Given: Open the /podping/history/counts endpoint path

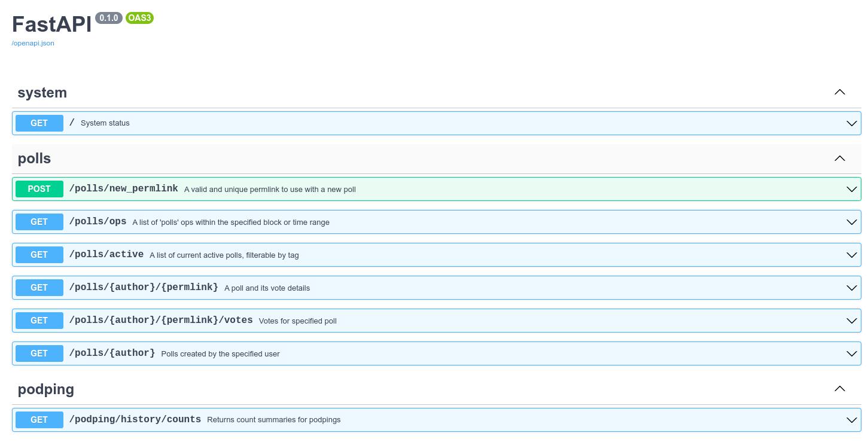Looking at the screenshot, I should (x=135, y=419).
